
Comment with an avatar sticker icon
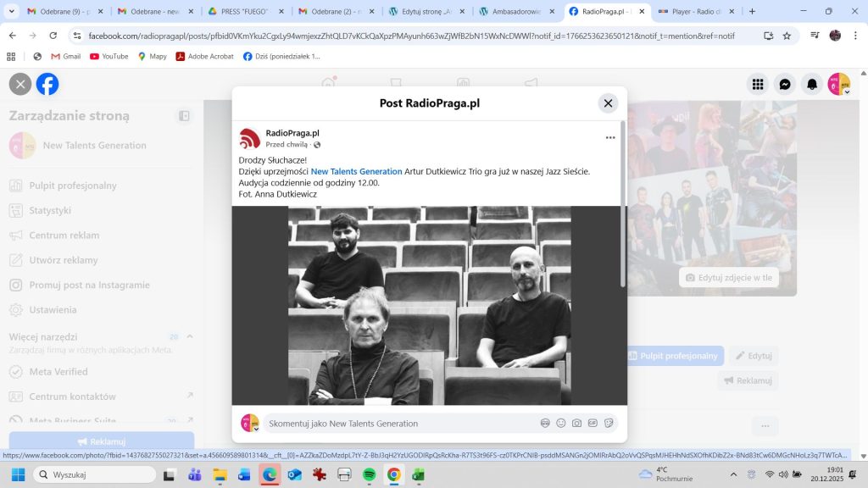[545, 423]
